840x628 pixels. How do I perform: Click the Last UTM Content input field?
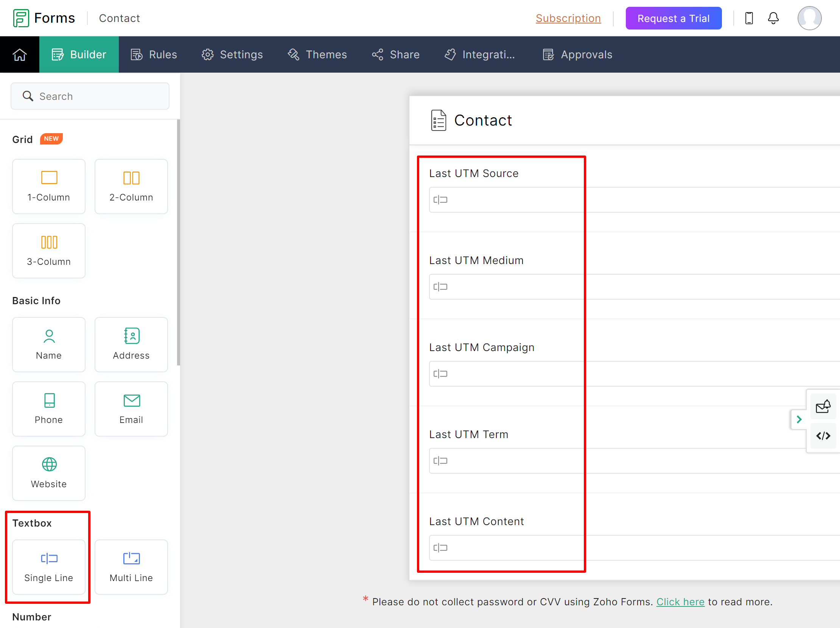tap(634, 547)
